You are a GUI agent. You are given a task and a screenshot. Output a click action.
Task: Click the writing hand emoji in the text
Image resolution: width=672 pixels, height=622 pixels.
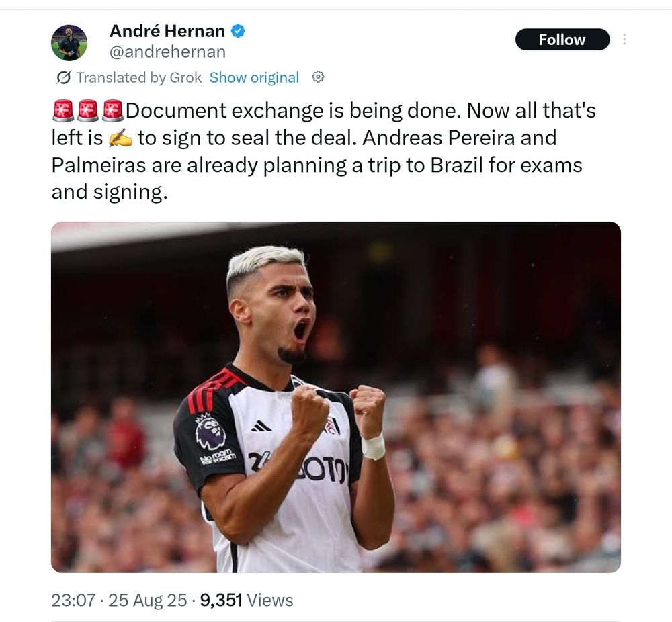pos(120,138)
